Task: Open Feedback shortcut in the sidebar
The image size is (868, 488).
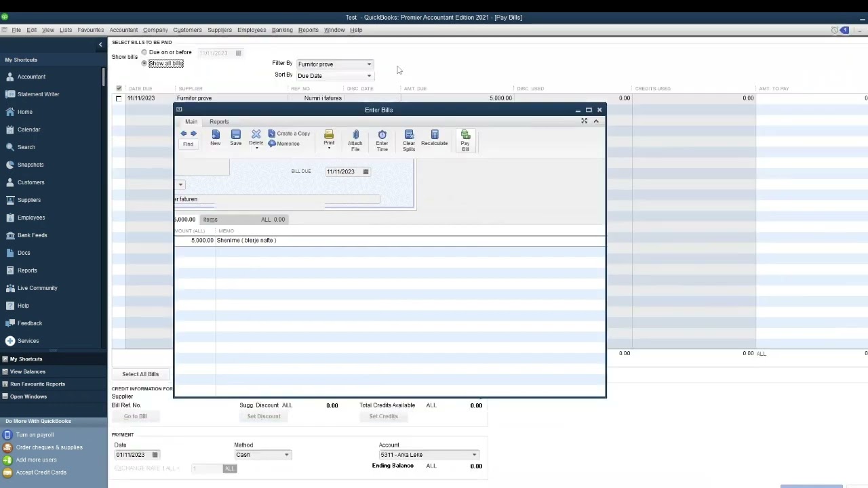Action: pos(29,323)
